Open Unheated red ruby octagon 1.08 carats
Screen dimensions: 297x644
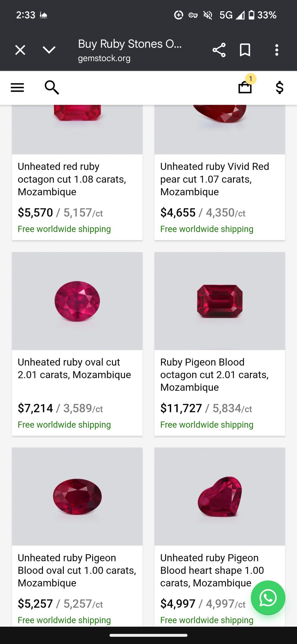pyautogui.click(x=72, y=179)
